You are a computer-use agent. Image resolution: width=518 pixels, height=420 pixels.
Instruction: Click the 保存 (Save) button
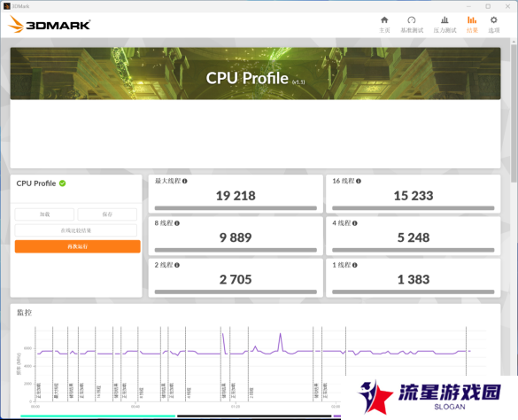point(107,214)
